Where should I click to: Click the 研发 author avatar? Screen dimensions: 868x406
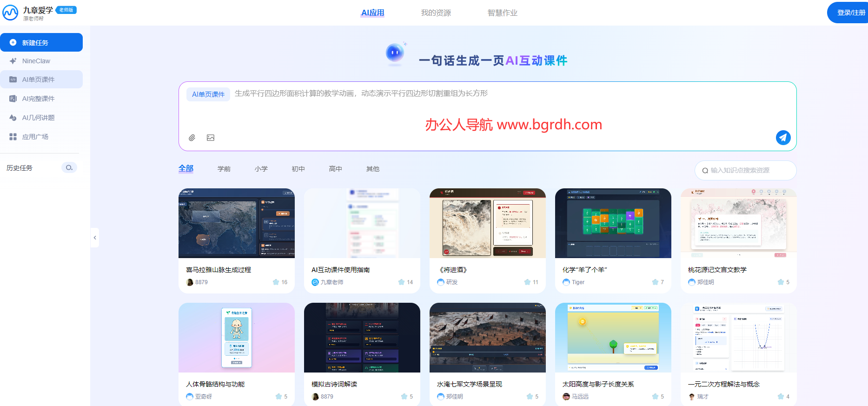(x=441, y=282)
